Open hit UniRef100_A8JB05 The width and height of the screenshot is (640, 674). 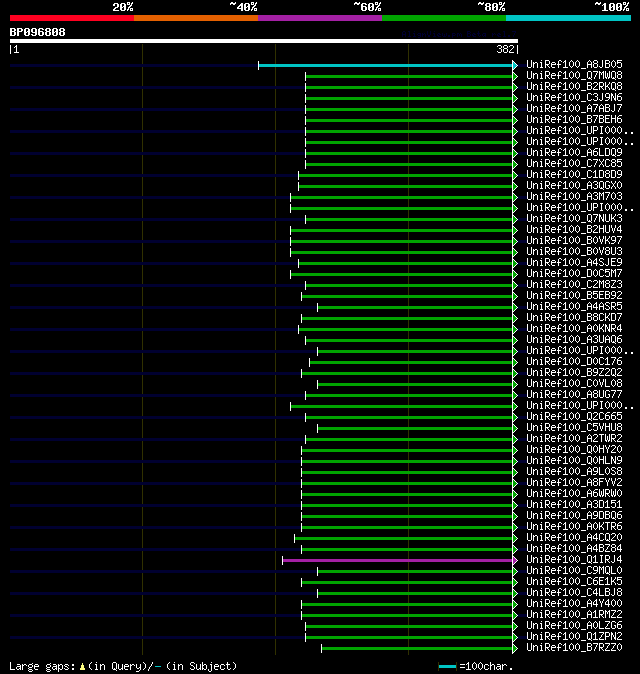[574, 64]
